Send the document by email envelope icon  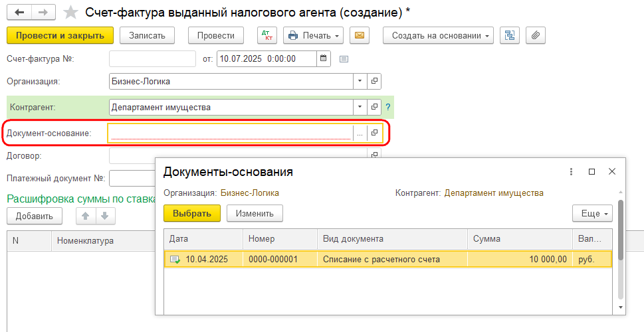click(x=360, y=36)
